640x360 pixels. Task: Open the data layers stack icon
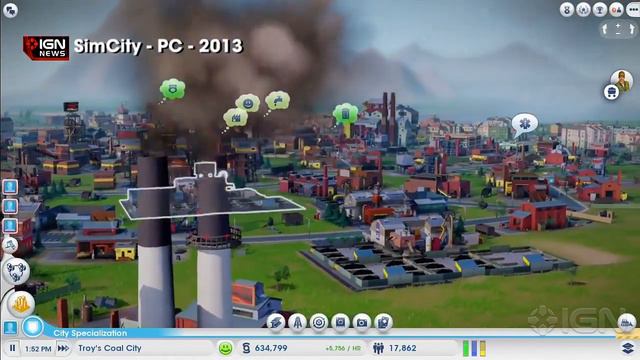tap(628, 348)
